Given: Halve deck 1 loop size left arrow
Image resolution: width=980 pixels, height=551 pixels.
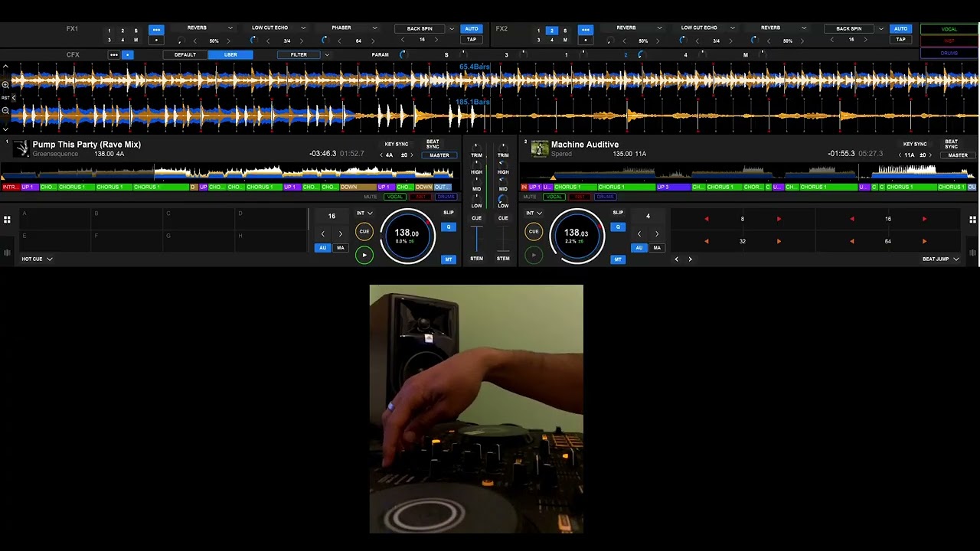Looking at the screenshot, I should 322,234.
